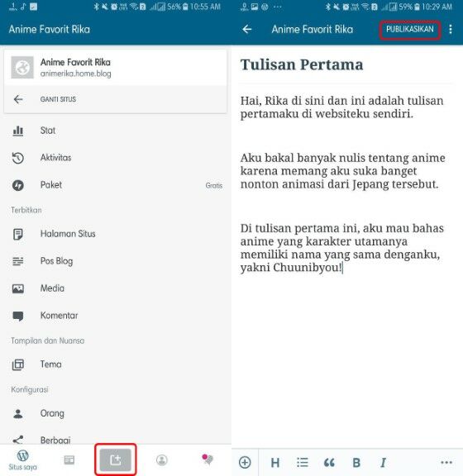Tap the paragraph starting 'Aku bakal banyak'
This screenshot has width=463, height=476.
click(342, 171)
